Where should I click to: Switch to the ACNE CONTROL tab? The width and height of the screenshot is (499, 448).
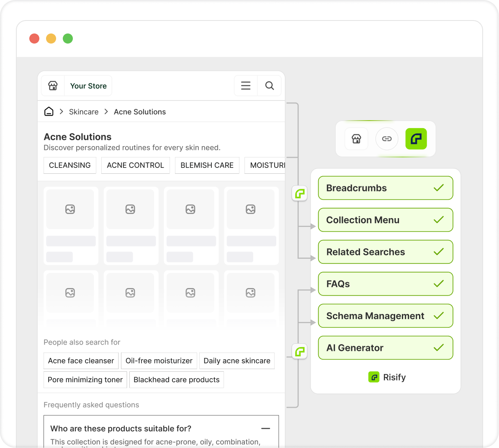tap(135, 165)
